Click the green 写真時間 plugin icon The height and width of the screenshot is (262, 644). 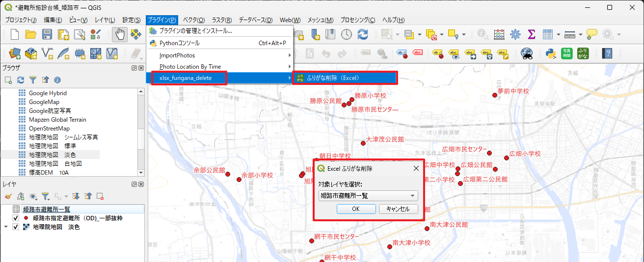click(x=567, y=53)
